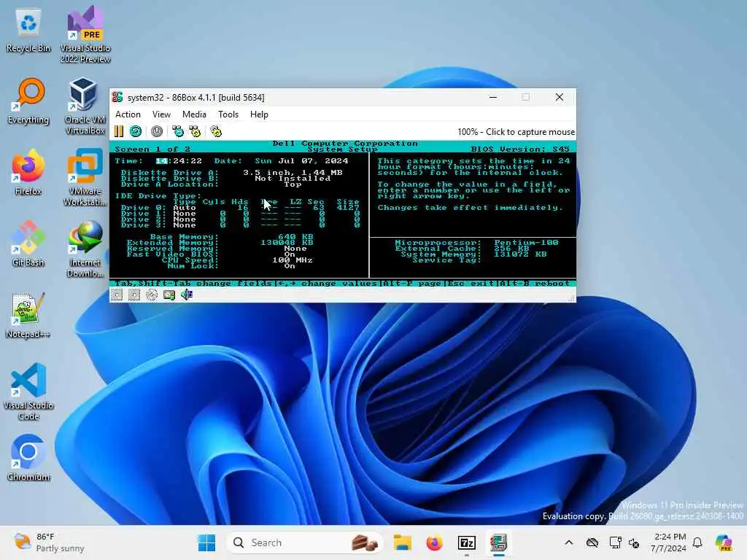This screenshot has height=560, width=747.
Task: Click 'Screen 1 of 2' header text
Action: pyautogui.click(x=152, y=149)
